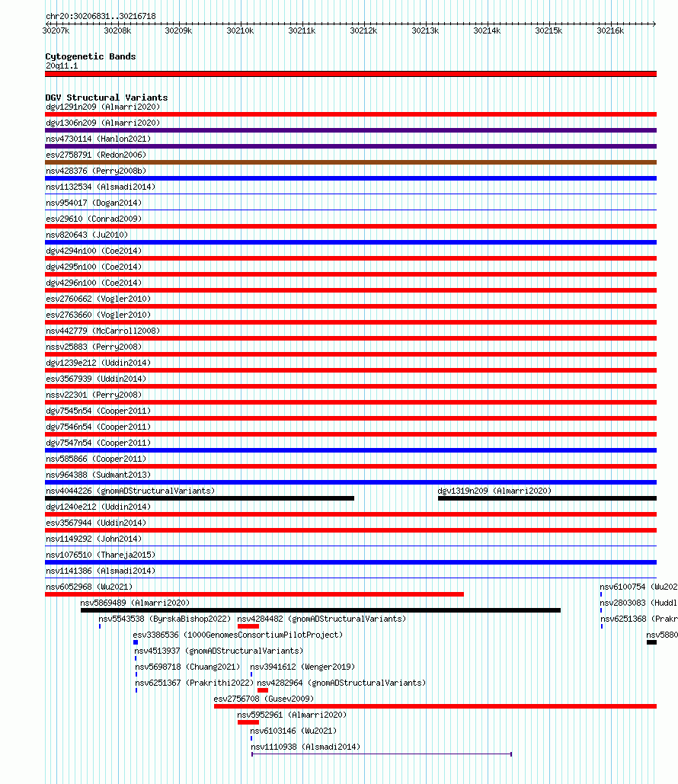Click the 30210k ruler tick label
This screenshot has height=784, width=678.
click(x=240, y=30)
